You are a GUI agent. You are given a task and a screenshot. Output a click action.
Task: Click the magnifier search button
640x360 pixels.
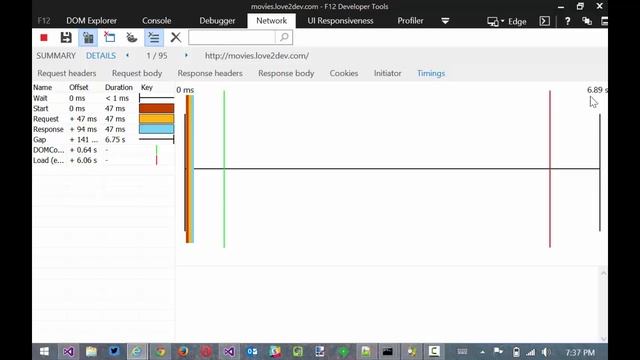tap(284, 38)
